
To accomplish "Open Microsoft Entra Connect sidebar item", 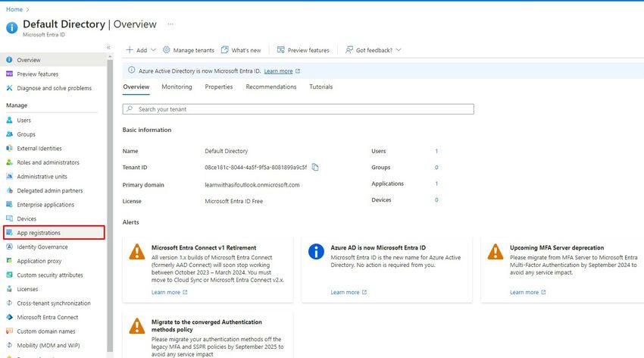I will click(x=47, y=317).
